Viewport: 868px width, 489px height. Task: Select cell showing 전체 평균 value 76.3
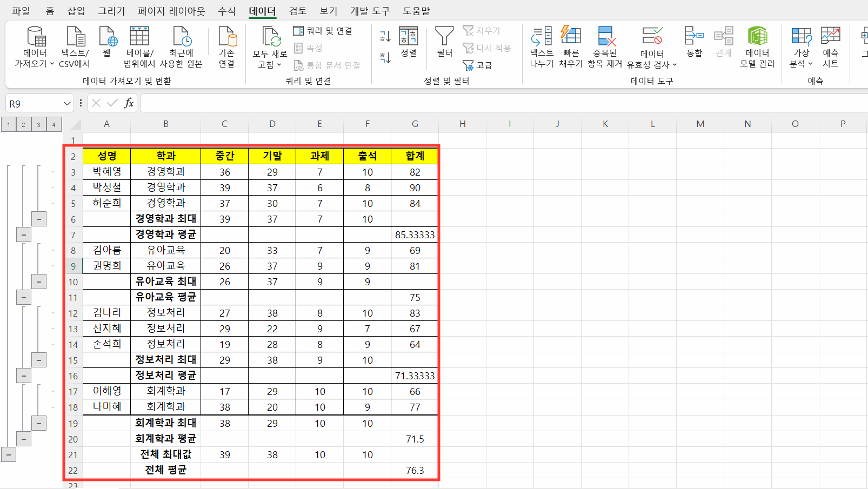(x=415, y=470)
